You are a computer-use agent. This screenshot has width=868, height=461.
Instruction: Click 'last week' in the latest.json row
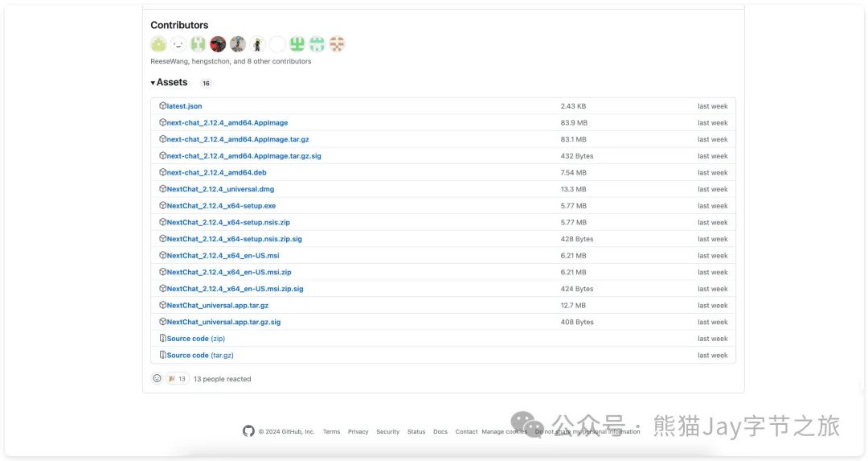tap(712, 106)
